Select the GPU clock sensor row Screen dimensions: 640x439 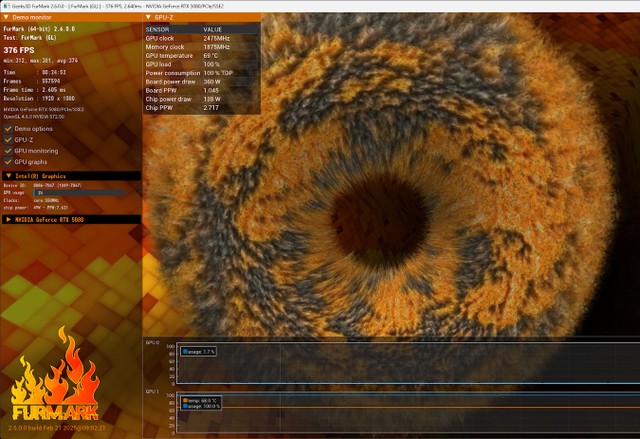tap(202, 38)
